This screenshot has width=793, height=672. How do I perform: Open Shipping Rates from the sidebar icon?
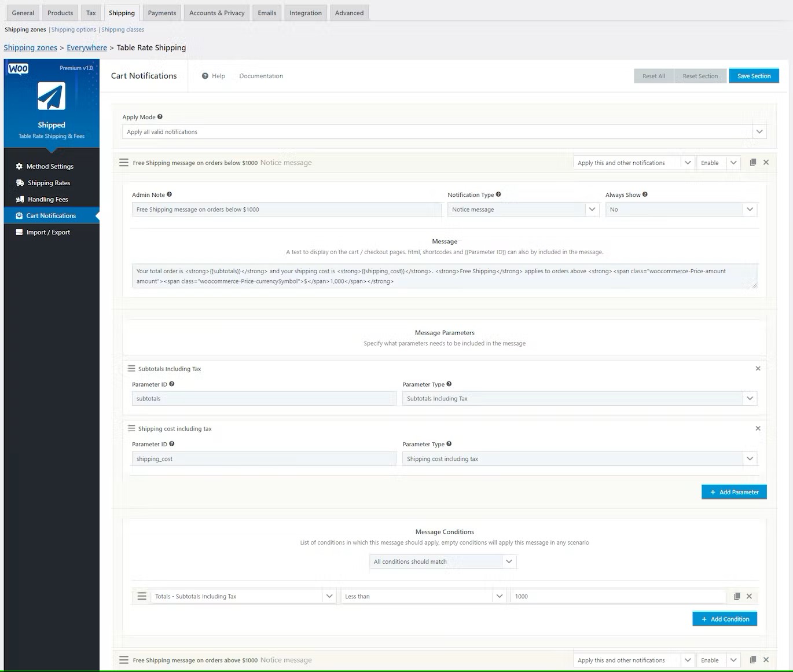(x=19, y=182)
